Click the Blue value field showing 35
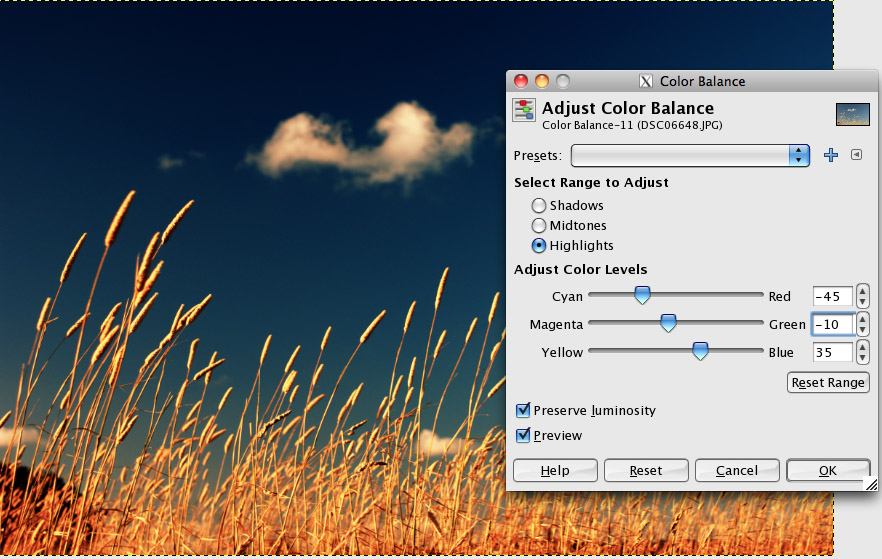 (x=832, y=353)
